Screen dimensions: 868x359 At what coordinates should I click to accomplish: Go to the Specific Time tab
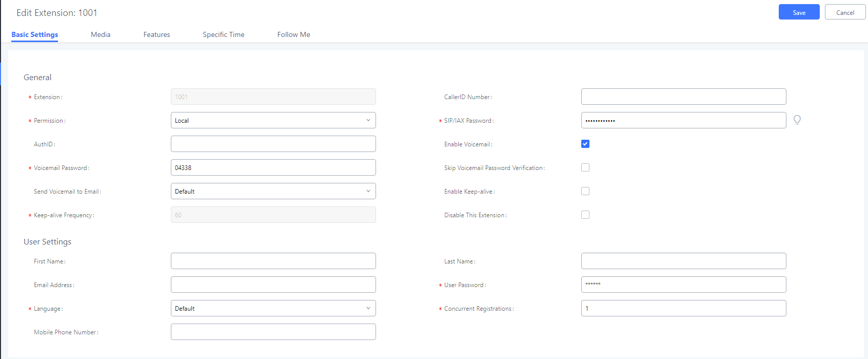[x=224, y=34]
